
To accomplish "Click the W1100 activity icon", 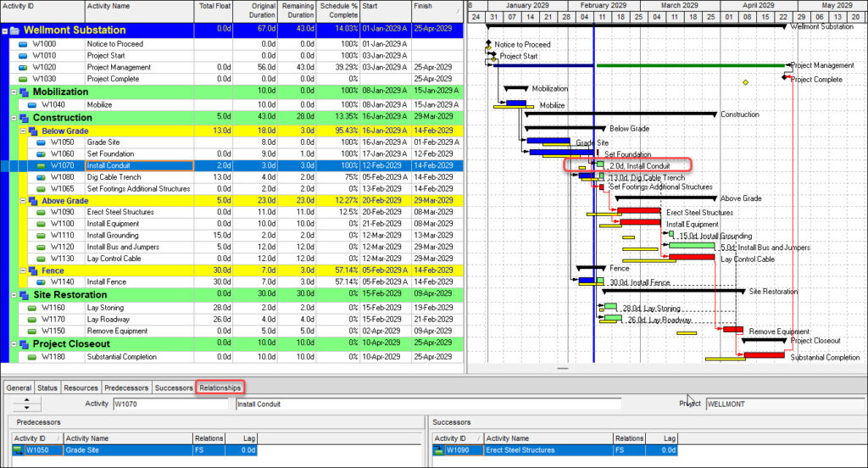I will [x=41, y=224].
